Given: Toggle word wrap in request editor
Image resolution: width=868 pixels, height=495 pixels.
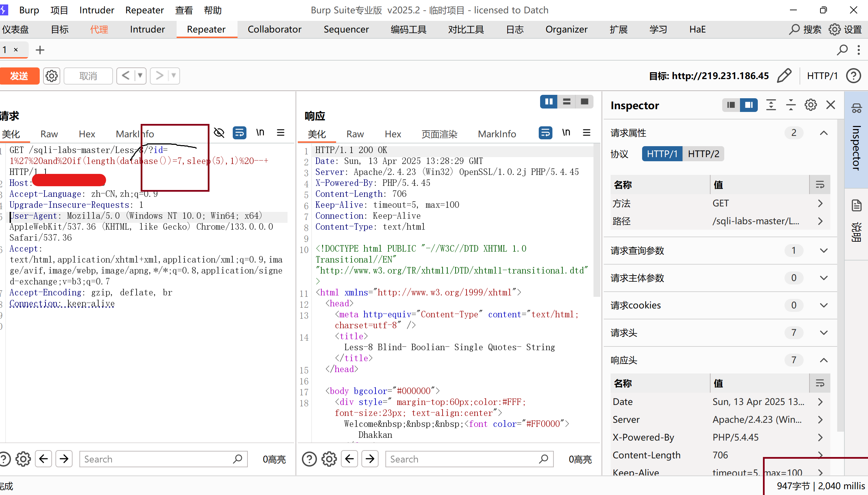Looking at the screenshot, I should pos(240,133).
